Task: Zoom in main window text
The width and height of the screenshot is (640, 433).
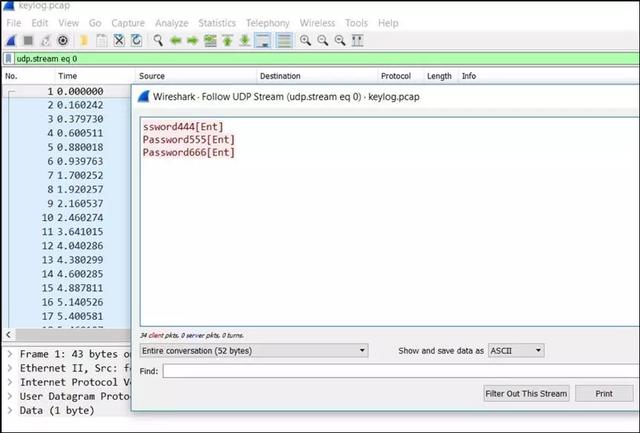Action: pyautogui.click(x=305, y=40)
